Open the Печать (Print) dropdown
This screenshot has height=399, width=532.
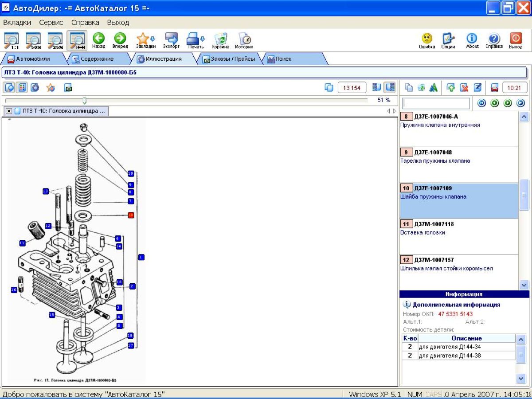click(195, 39)
